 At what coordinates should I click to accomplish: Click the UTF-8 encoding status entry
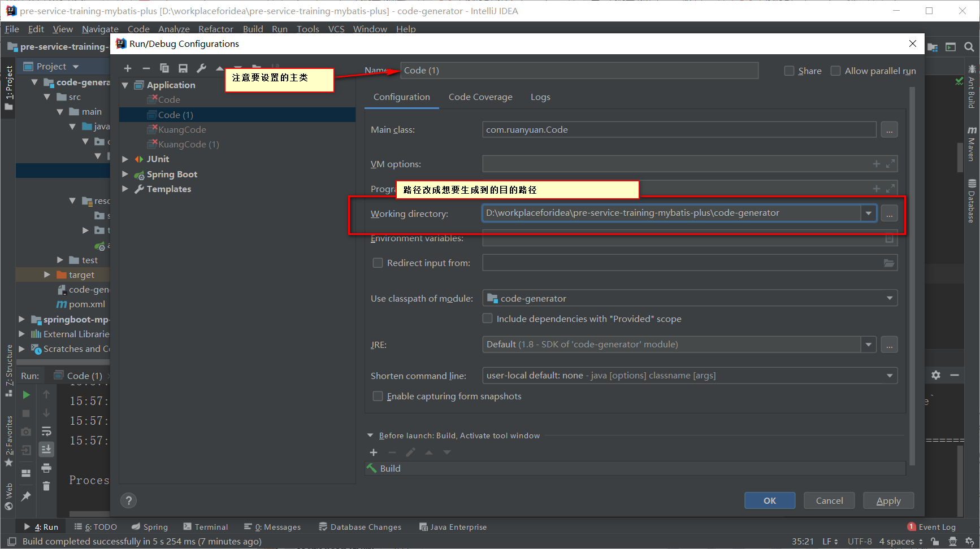click(860, 541)
